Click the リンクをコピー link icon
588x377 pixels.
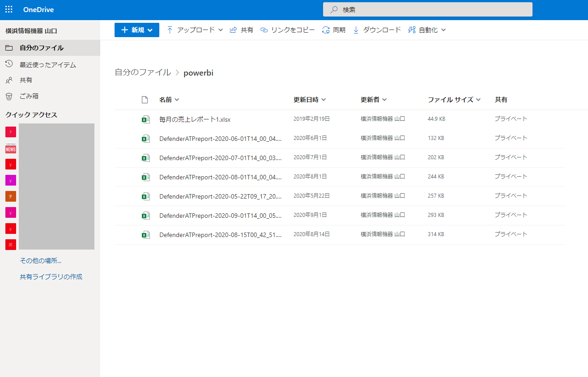point(264,30)
